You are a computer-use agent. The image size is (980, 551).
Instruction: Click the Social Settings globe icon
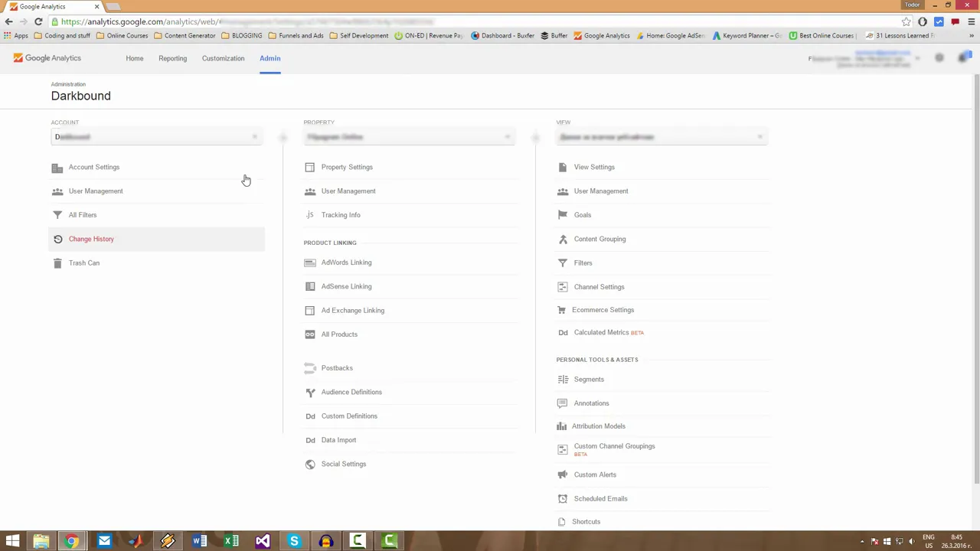pos(310,464)
